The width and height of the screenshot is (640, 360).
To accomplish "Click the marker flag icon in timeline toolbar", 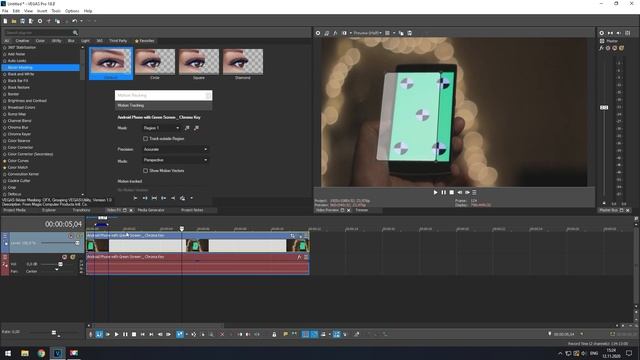I will 286,334.
